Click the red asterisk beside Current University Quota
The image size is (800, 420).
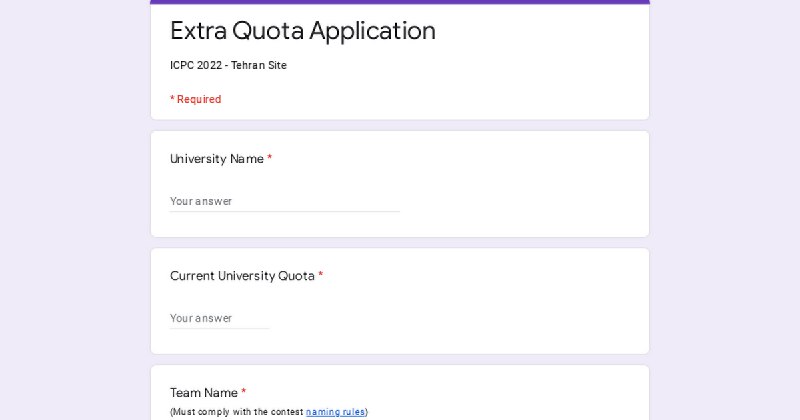[x=320, y=275]
